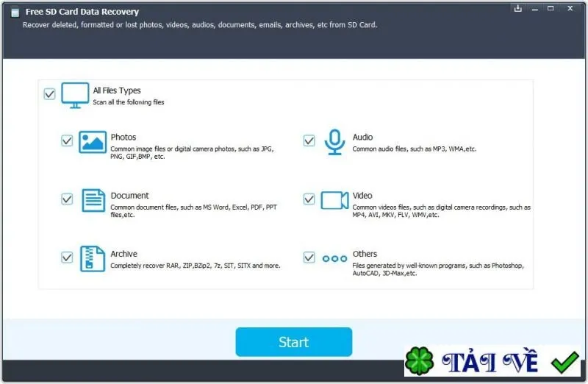588x384 pixels.
Task: Click 'Common image files or digital camera photos' description
Action: [x=192, y=153]
